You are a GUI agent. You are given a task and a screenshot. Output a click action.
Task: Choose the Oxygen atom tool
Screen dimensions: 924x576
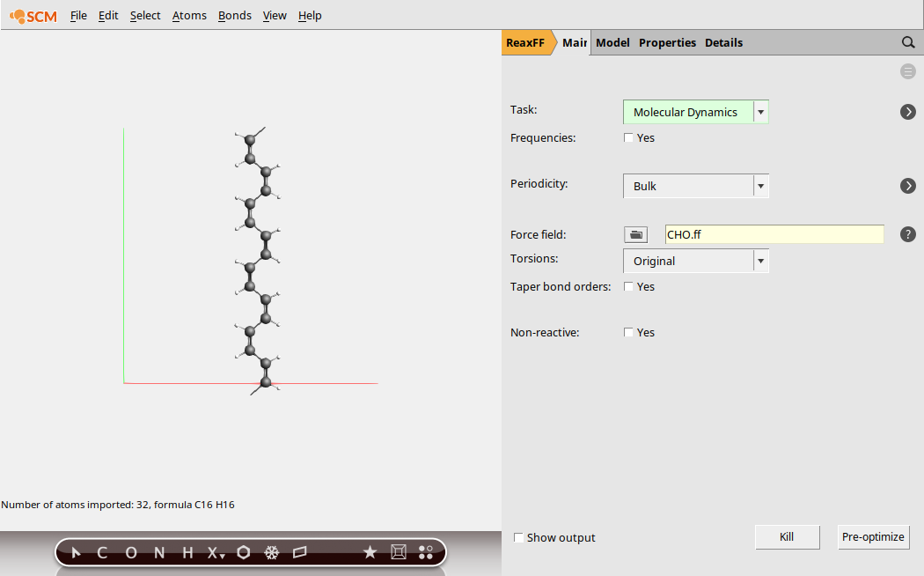tap(130, 552)
